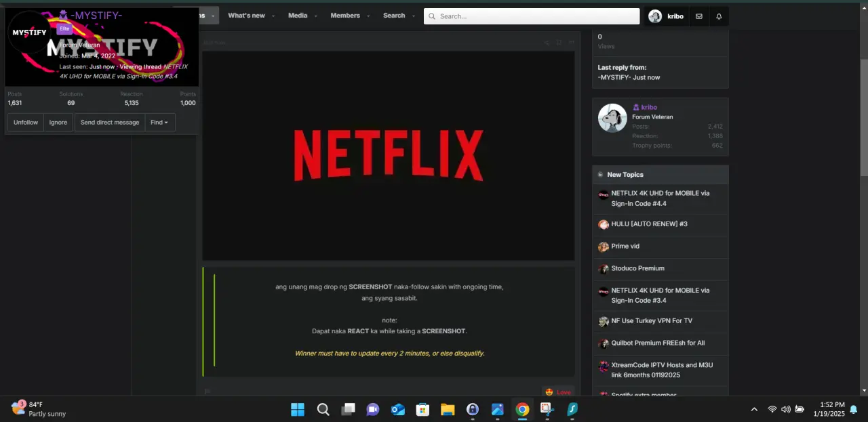Open Snipping Tool from the taskbar
The height and width of the screenshot is (422, 868).
[547, 409]
